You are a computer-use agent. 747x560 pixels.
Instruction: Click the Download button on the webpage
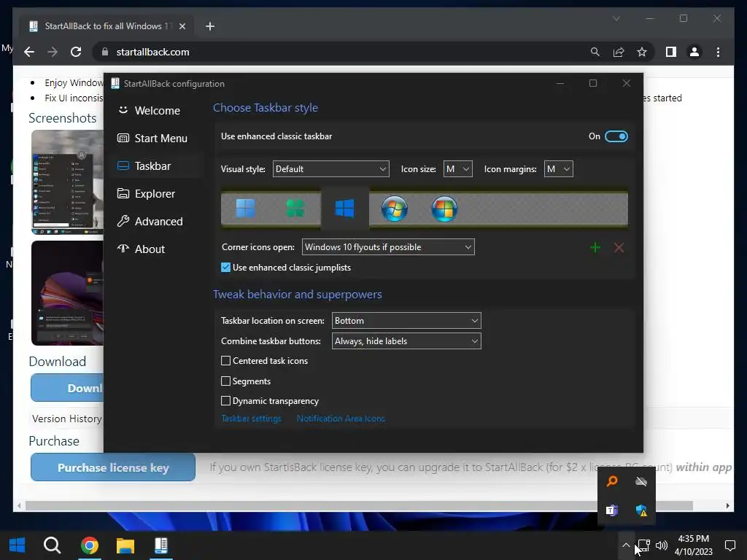pos(67,388)
